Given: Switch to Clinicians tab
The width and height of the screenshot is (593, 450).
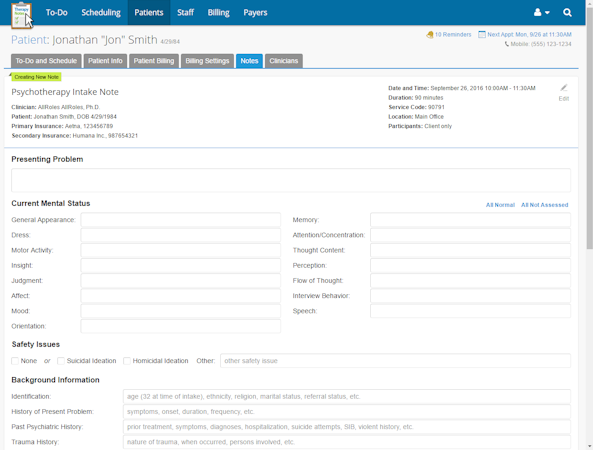Looking at the screenshot, I should pyautogui.click(x=284, y=61).
